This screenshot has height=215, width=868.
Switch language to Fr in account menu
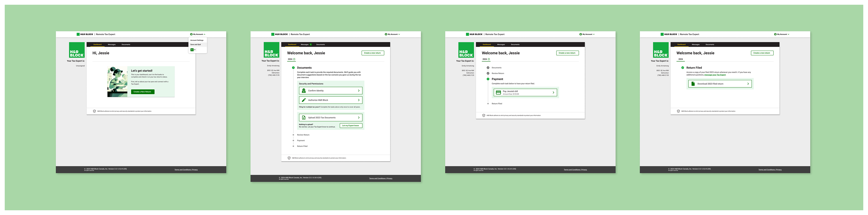[x=195, y=50]
